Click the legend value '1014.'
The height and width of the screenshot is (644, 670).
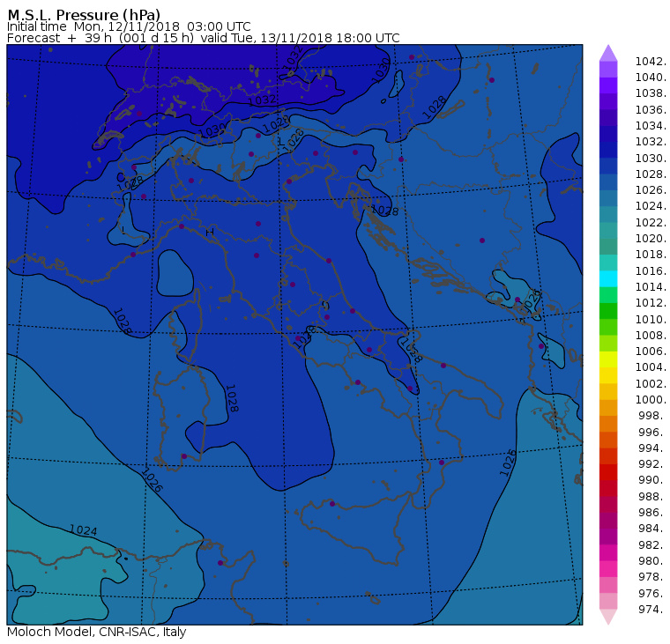651,286
